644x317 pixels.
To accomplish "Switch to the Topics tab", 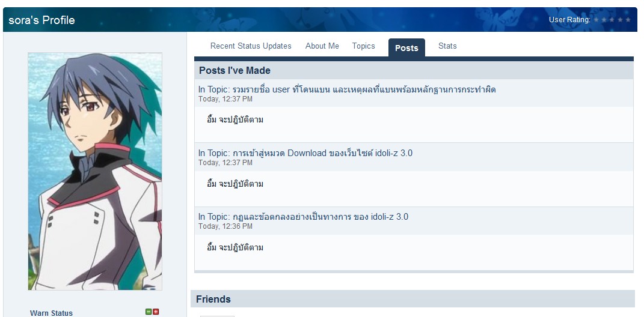I will 363,46.
